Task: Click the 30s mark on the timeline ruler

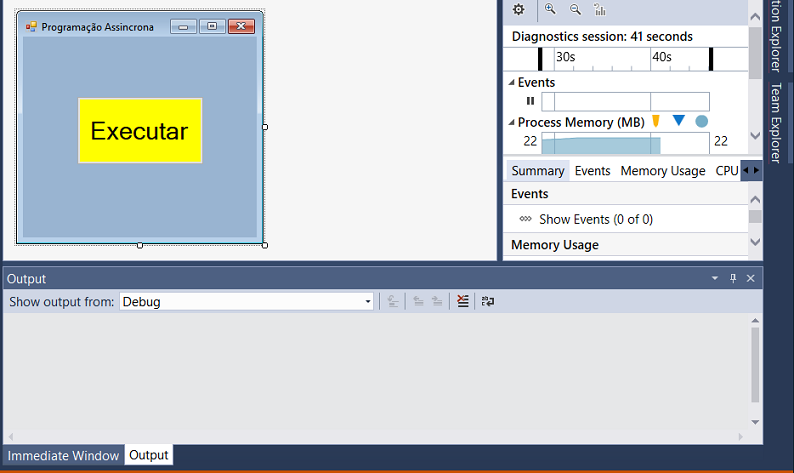Action: coord(565,57)
